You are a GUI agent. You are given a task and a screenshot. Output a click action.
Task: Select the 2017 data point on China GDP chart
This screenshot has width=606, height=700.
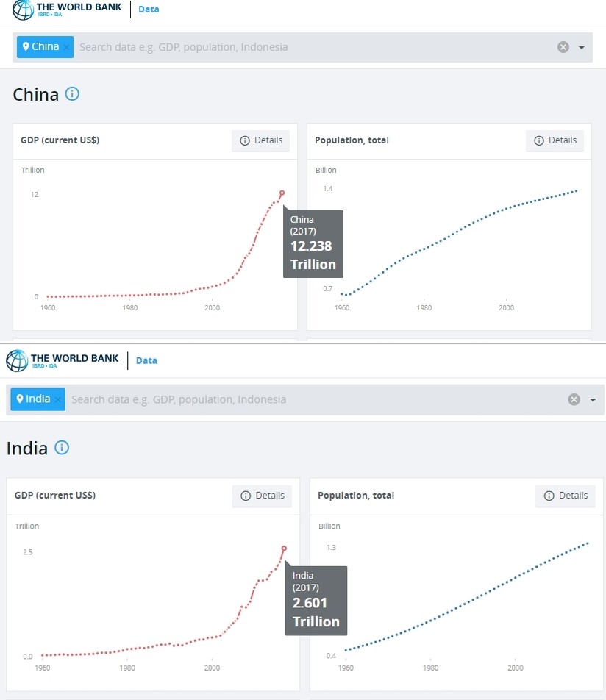282,193
